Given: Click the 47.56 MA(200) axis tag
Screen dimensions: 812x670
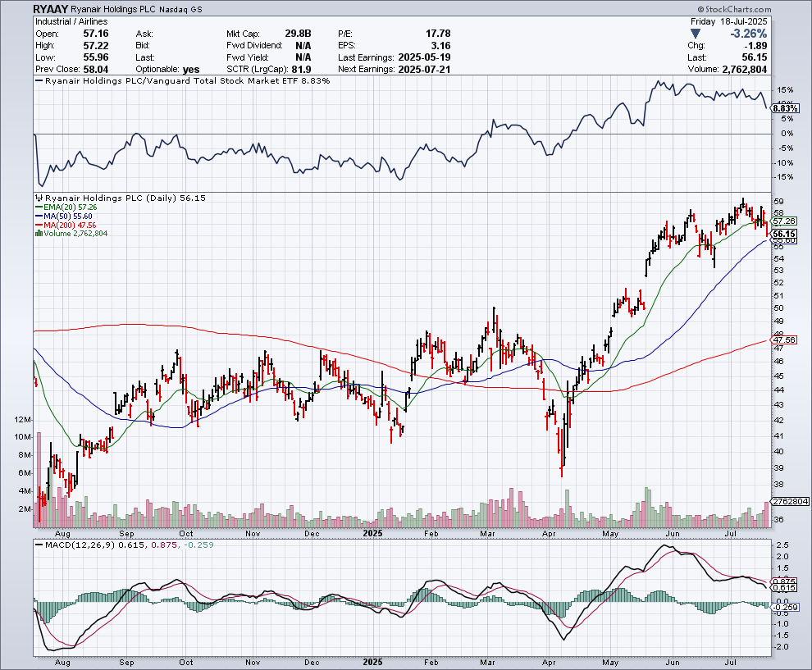Looking at the screenshot, I should 784,340.
